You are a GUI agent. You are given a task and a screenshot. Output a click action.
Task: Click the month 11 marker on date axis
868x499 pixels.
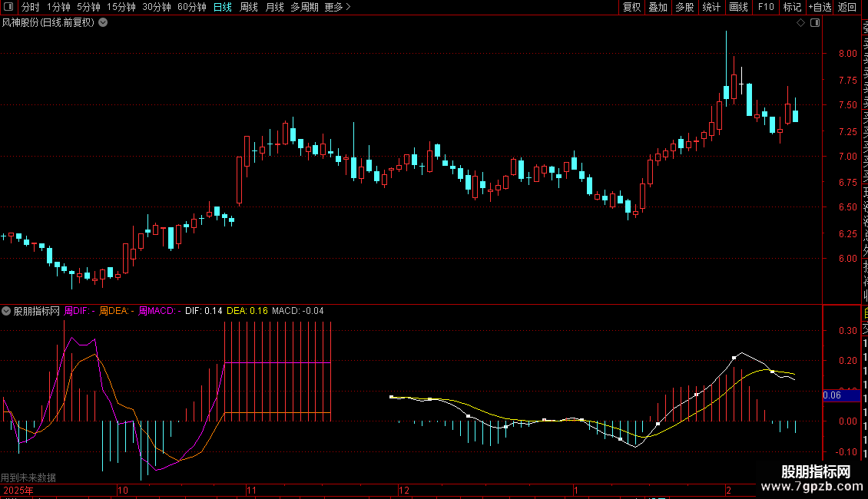point(251,490)
